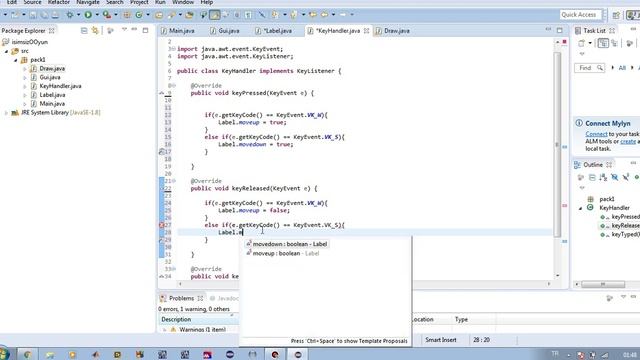Toggle Hide Static Members in Outline toolbar
Image resolution: width=640 pixels, height=360 pixels.
(626, 177)
